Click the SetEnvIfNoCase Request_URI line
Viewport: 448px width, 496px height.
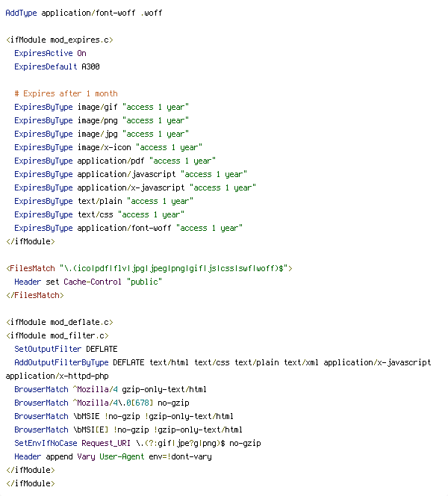138,443
